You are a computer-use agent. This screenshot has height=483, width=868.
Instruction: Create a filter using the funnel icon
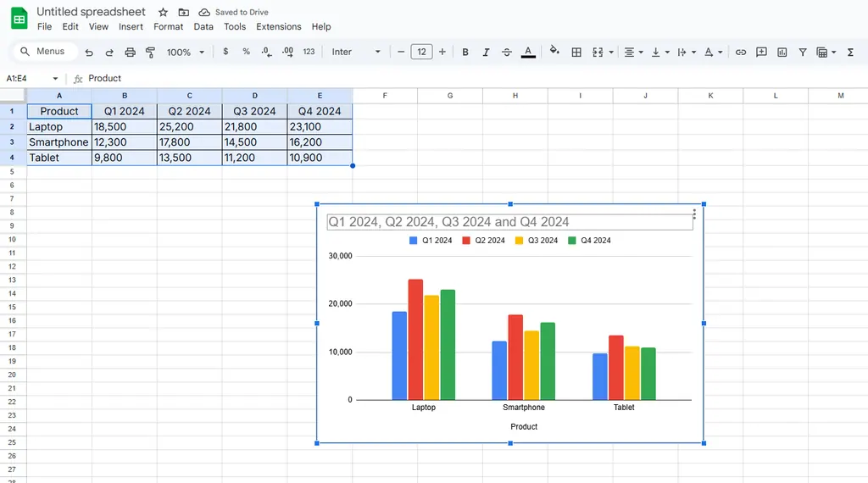click(x=803, y=53)
